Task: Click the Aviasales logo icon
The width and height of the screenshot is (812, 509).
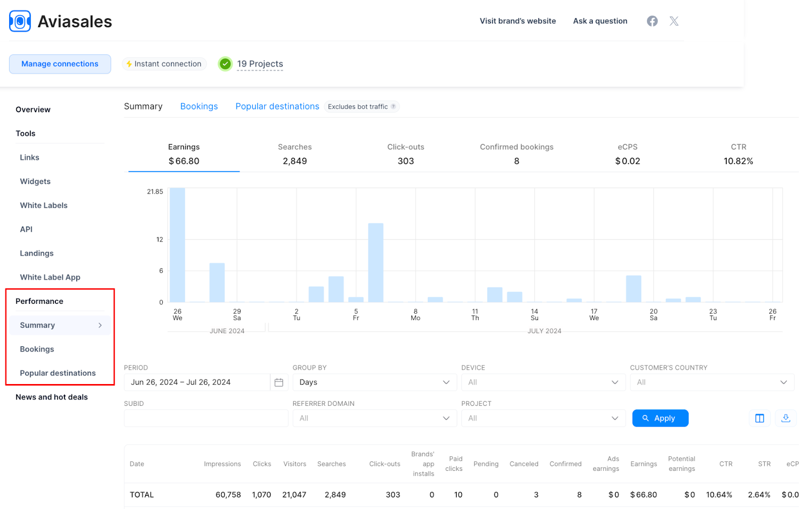Action: tap(20, 21)
